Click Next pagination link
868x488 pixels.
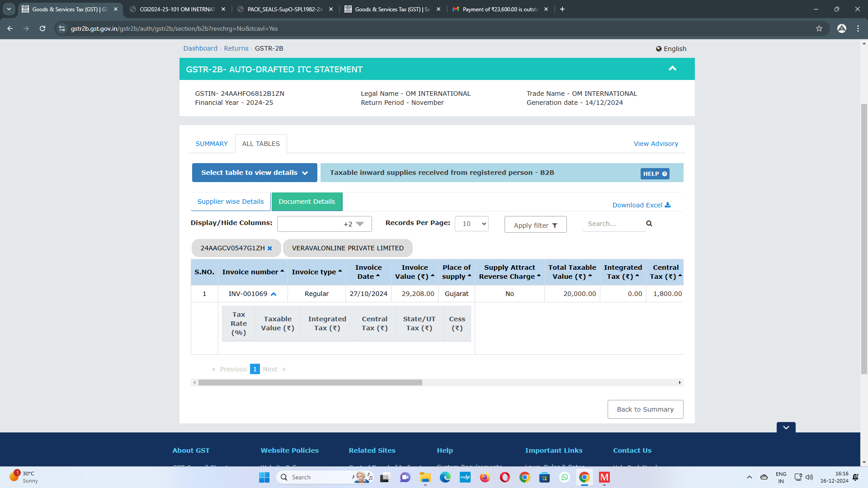point(270,369)
